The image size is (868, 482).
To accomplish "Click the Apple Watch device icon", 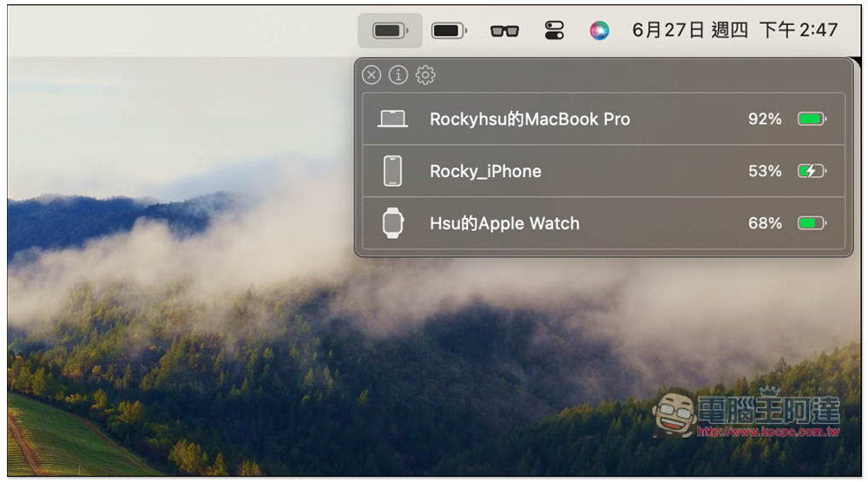I will (392, 222).
